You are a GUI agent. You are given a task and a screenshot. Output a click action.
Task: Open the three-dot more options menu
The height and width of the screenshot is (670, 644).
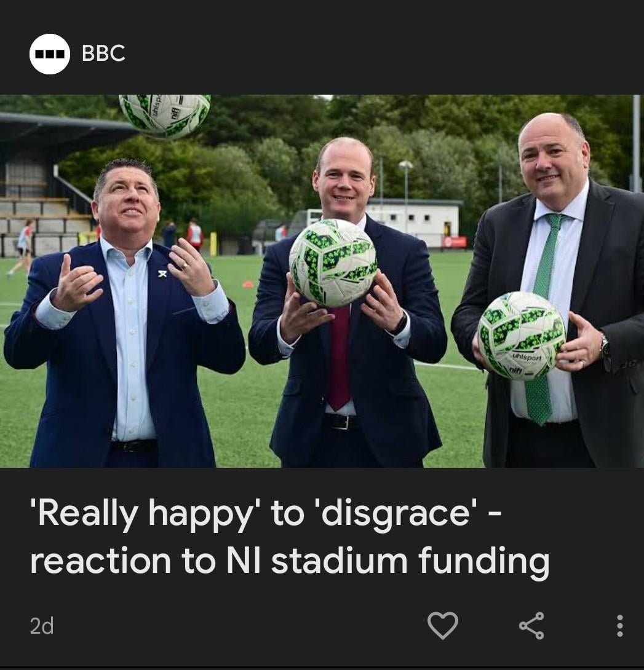pyautogui.click(x=619, y=626)
